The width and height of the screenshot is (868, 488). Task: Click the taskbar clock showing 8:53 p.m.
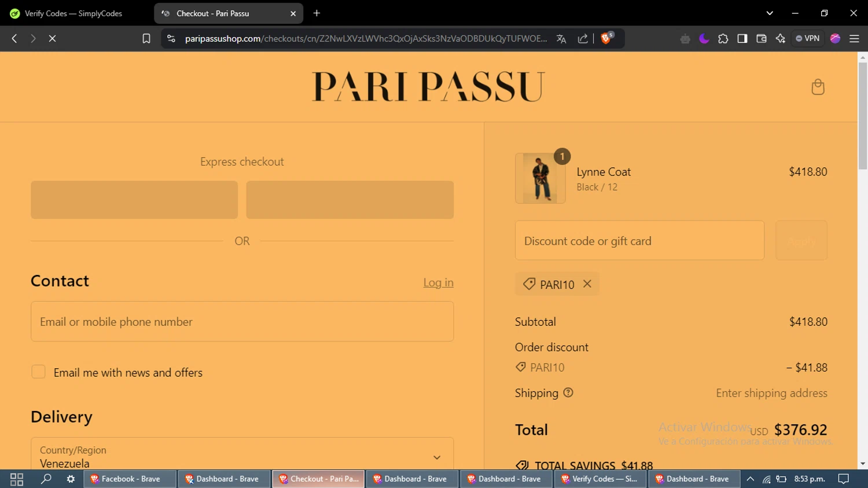point(810,479)
